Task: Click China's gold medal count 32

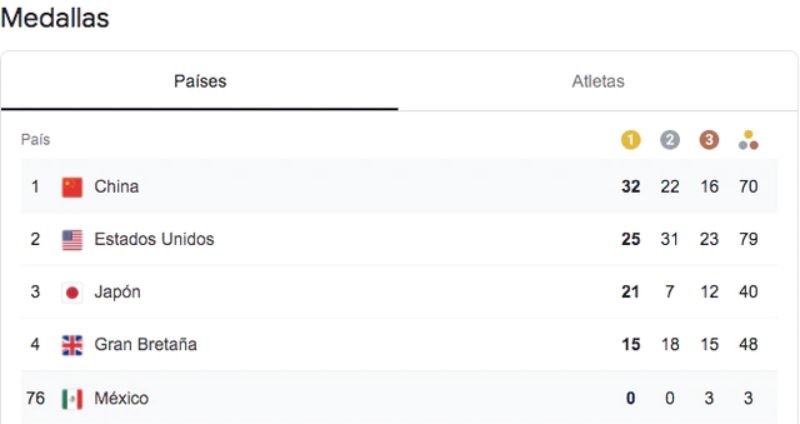Action: click(x=631, y=186)
